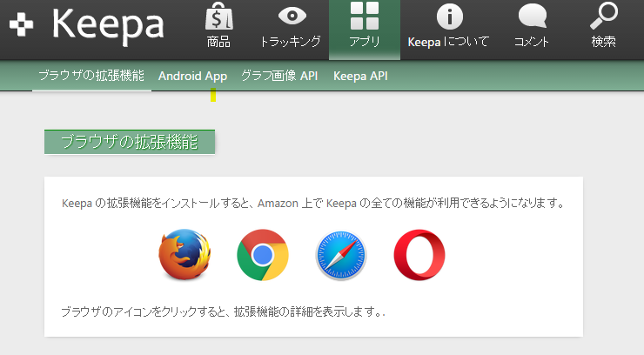Click the ブラウザの拡張機能 section heading

pos(130,142)
